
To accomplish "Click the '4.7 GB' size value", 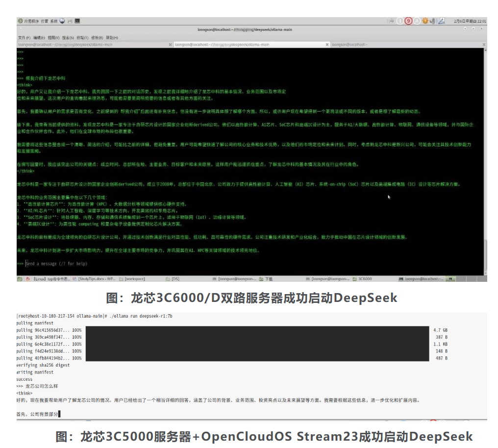I will click(x=441, y=330).
